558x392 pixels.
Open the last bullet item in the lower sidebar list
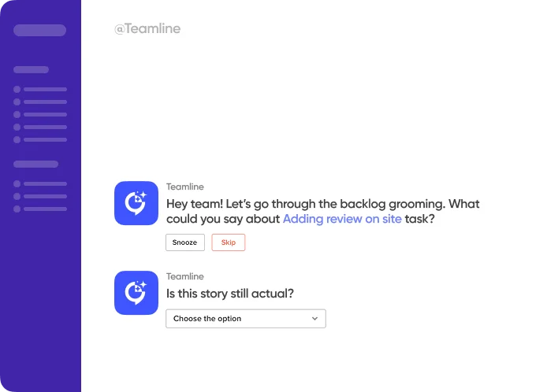pos(40,209)
